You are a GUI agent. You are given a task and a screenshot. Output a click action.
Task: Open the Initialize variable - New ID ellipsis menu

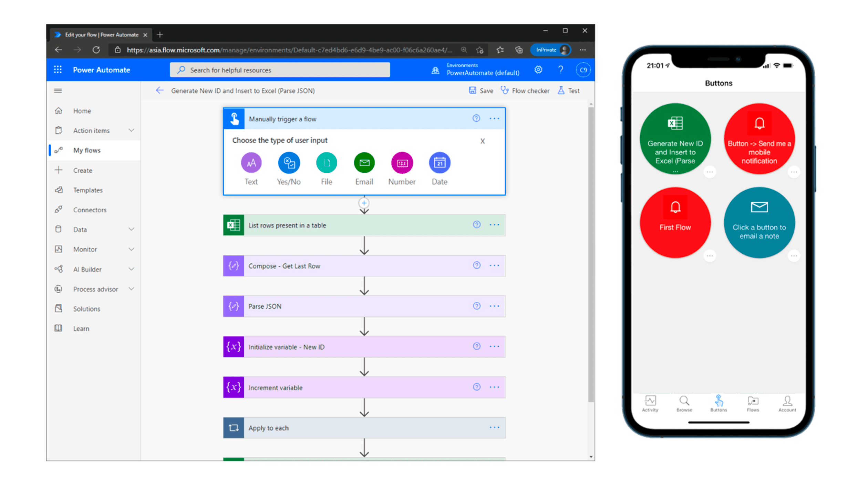pyautogui.click(x=494, y=346)
